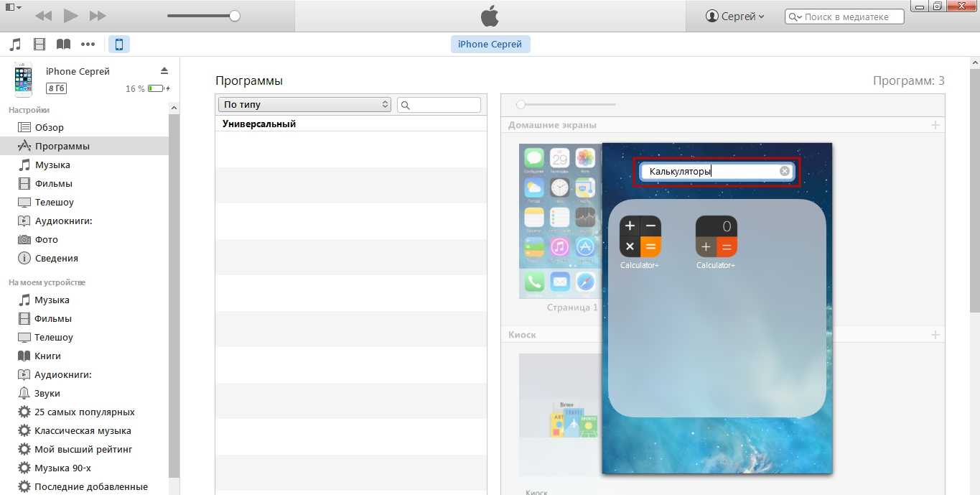
Task: Select the first Calculator+ app icon
Action: [640, 236]
